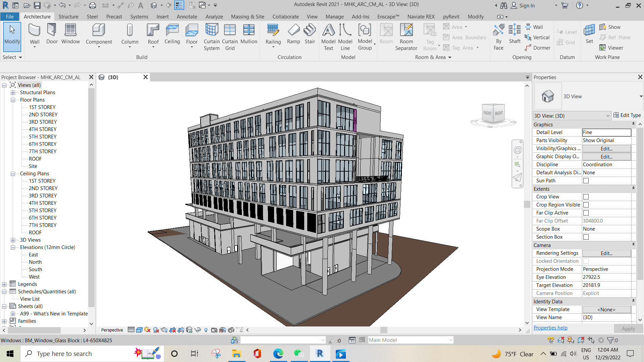
Task: Select 1ST STOREY under Floor Plans
Action: tap(42, 107)
